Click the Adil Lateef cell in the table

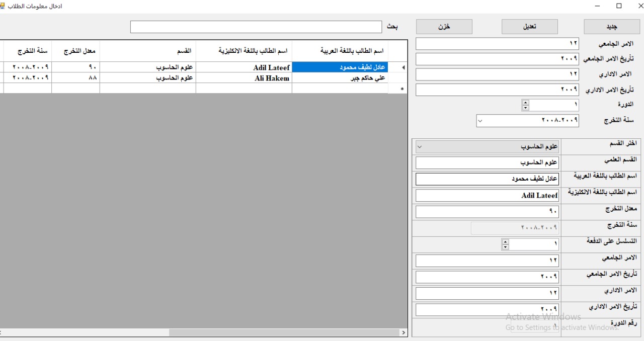[x=244, y=67]
